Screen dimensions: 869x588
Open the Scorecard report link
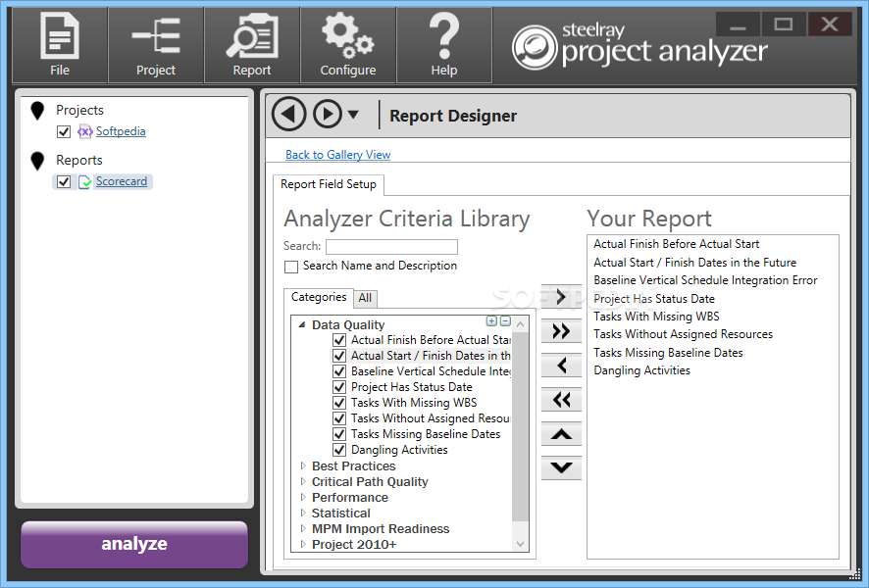pyautogui.click(x=122, y=181)
